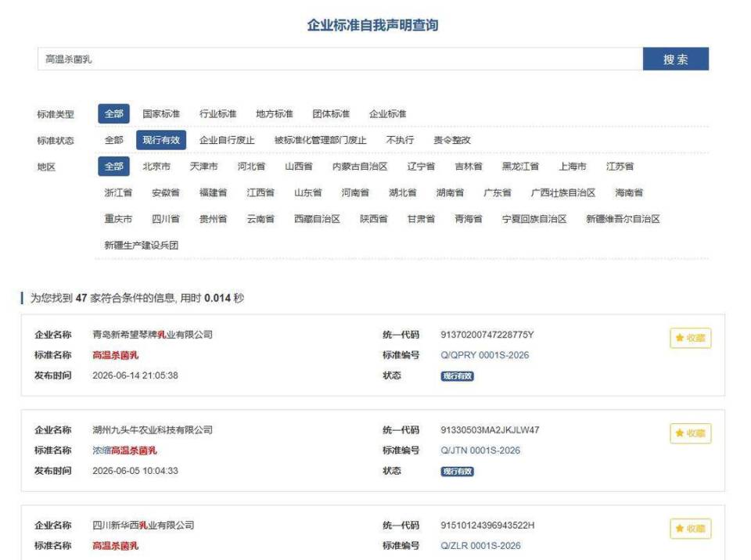Filter region to 云南省
The width and height of the screenshot is (751, 560).
click(261, 220)
